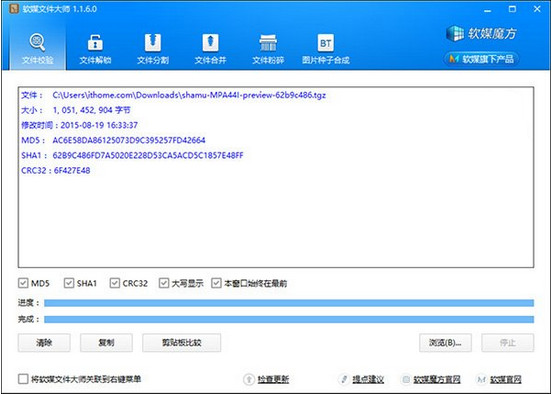Open the 浏览(B)... browse button
553x394 pixels.
[x=445, y=343]
